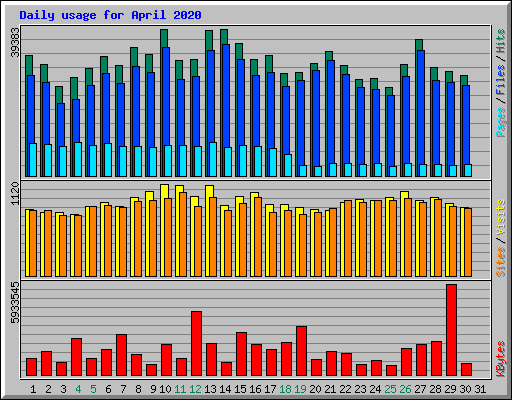
Task: Click day 4 weekend label
Action: (78, 389)
